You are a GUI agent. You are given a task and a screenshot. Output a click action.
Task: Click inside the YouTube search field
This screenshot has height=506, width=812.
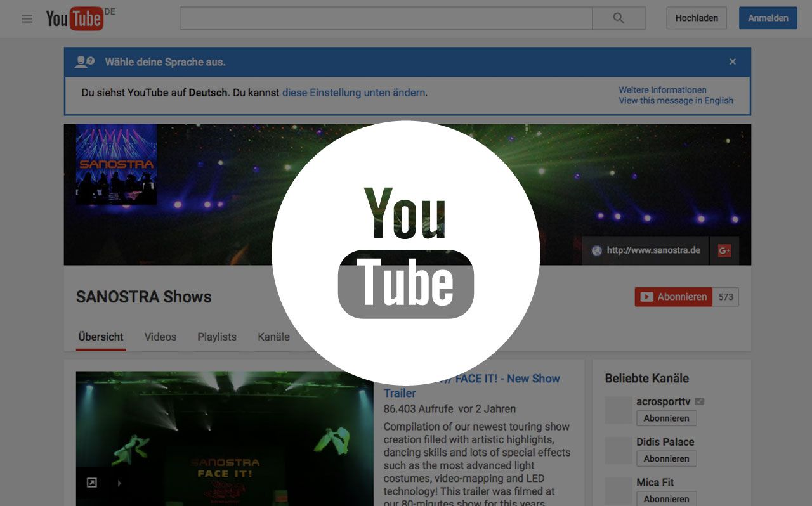pos(386,18)
